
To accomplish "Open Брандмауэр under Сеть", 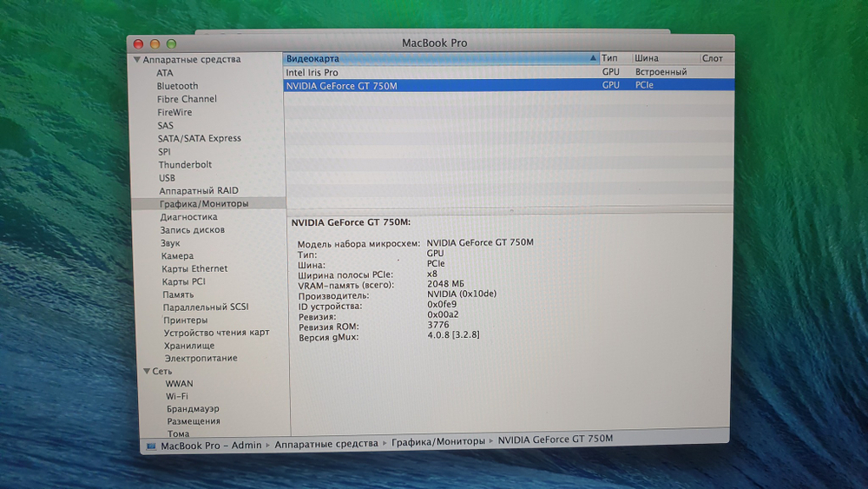I will (194, 409).
